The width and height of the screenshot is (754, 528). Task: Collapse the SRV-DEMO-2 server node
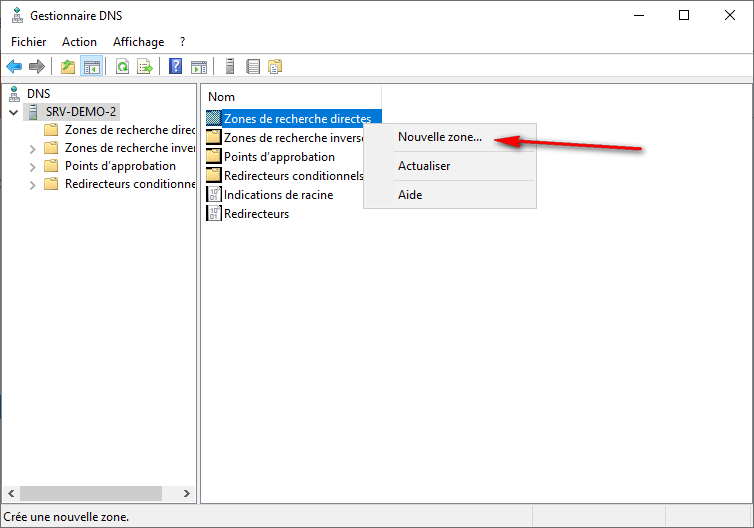pyautogui.click(x=13, y=112)
